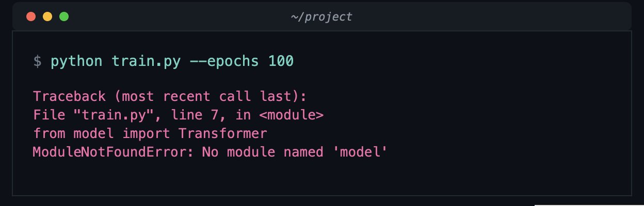Click the word Transformer
Image resolution: width=644 pixels, height=206 pixels.
click(x=222, y=133)
